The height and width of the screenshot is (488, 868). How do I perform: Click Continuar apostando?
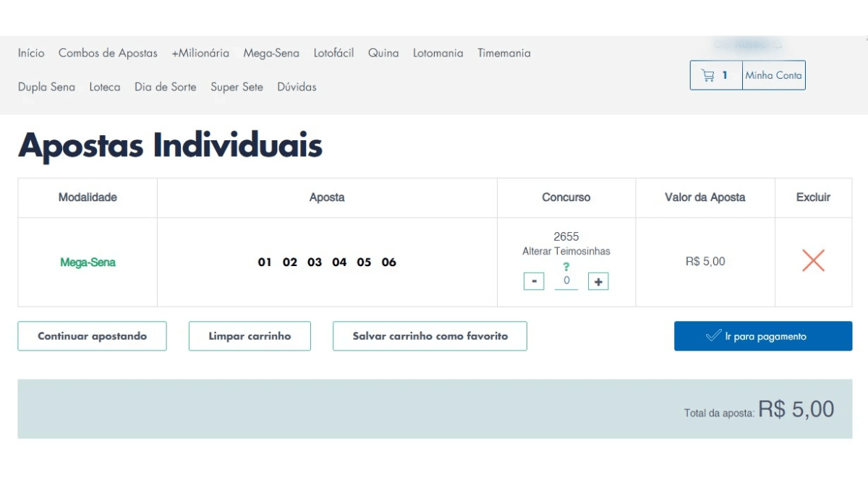coord(92,336)
